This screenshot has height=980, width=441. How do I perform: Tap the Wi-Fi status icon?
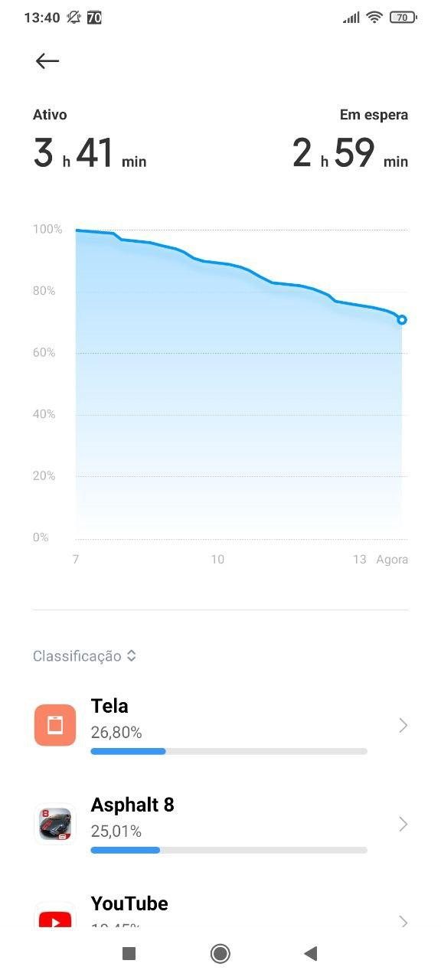374,17
